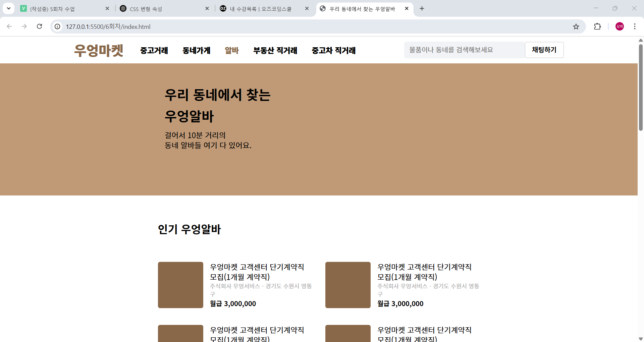
Task: Click the first job thumbnail in right column
Action: 348,285
